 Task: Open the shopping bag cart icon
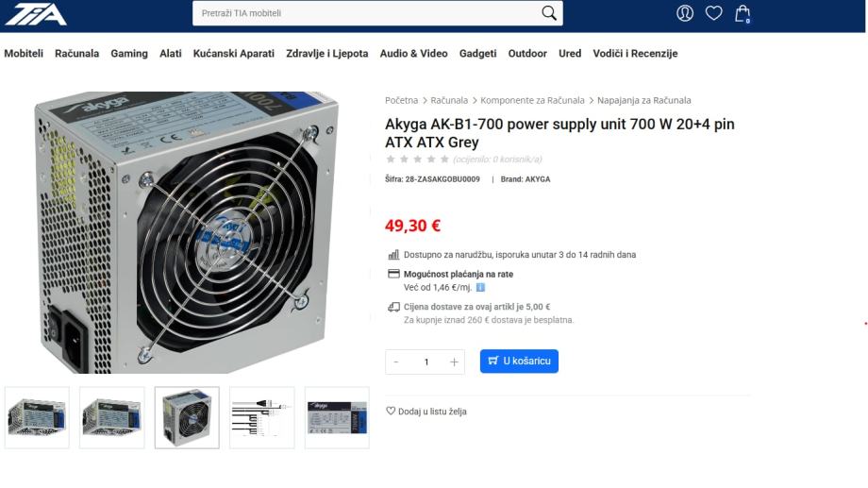[x=743, y=13]
